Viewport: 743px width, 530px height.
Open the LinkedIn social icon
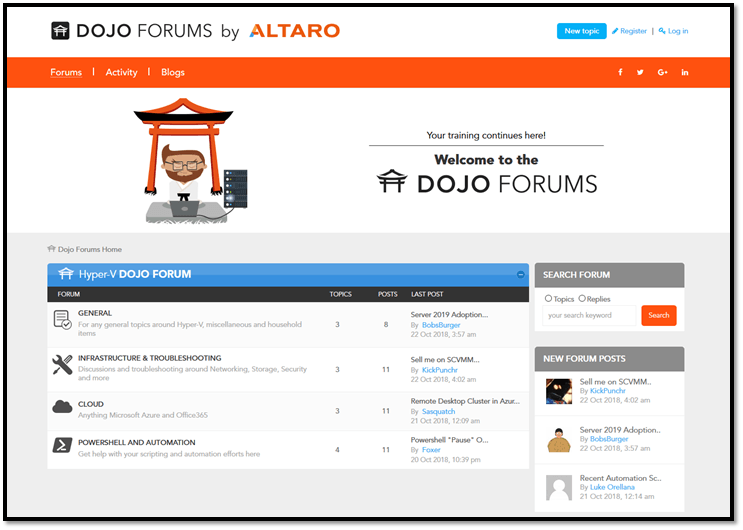coord(685,72)
